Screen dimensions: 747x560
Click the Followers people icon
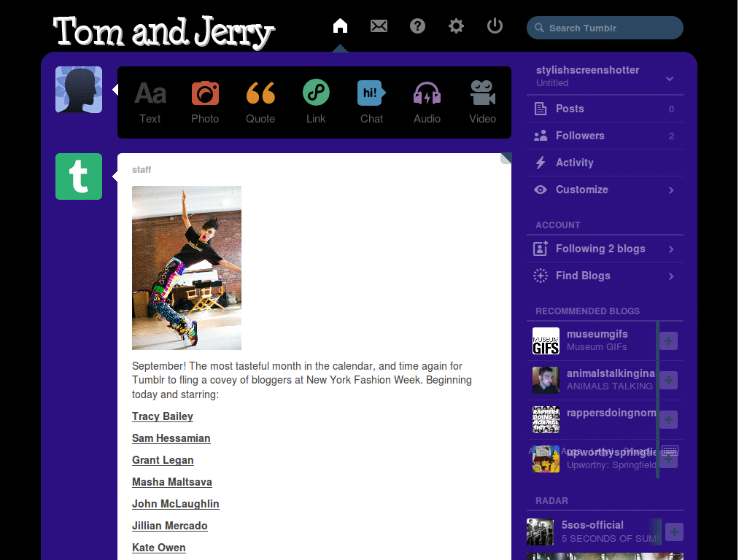pos(541,136)
